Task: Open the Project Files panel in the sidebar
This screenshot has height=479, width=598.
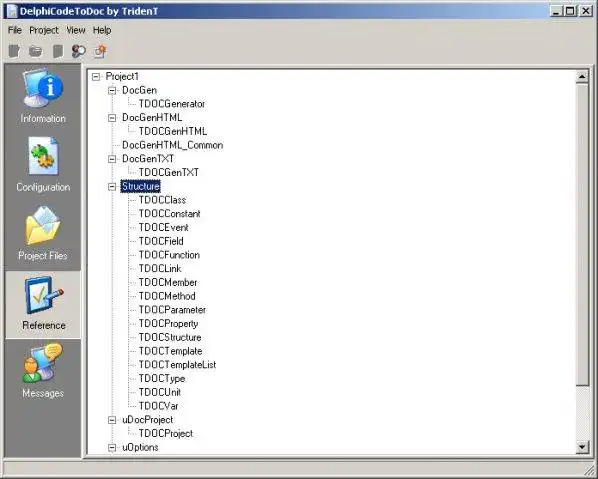Action: click(x=43, y=234)
